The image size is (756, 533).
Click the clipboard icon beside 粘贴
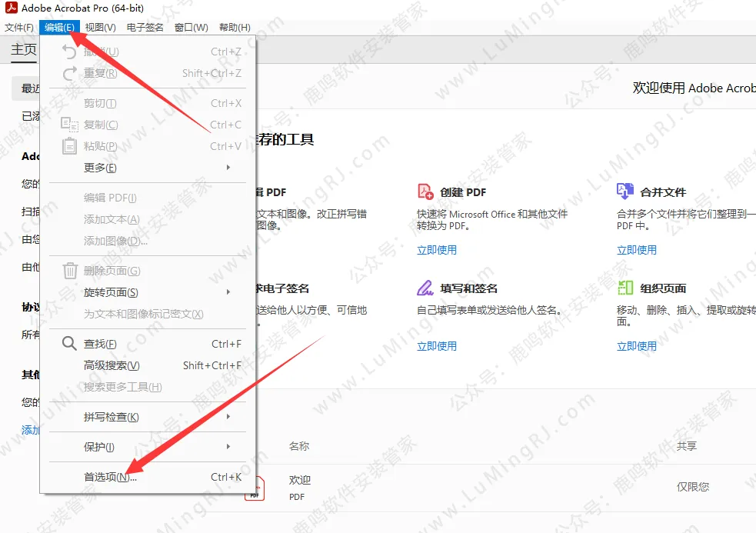[x=69, y=146]
